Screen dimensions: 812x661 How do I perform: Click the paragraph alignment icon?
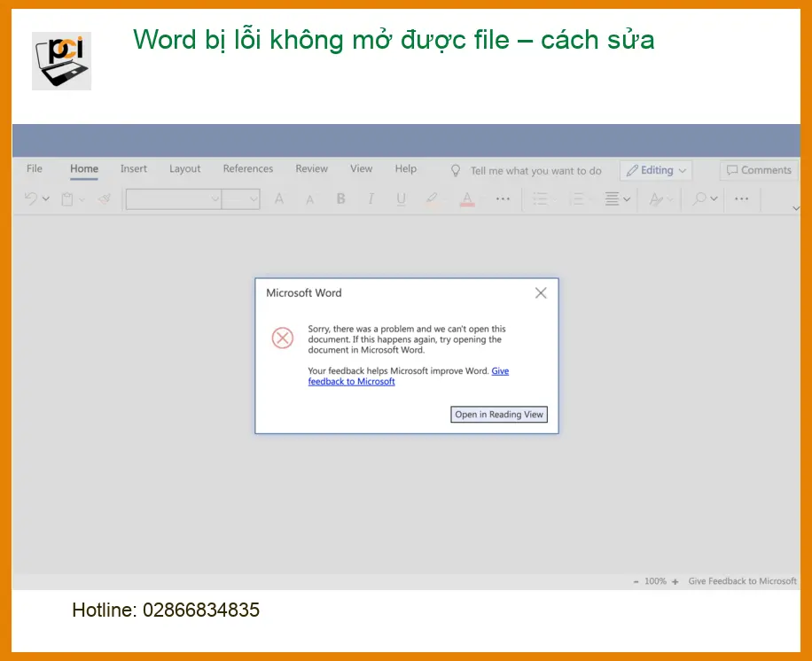click(x=613, y=198)
